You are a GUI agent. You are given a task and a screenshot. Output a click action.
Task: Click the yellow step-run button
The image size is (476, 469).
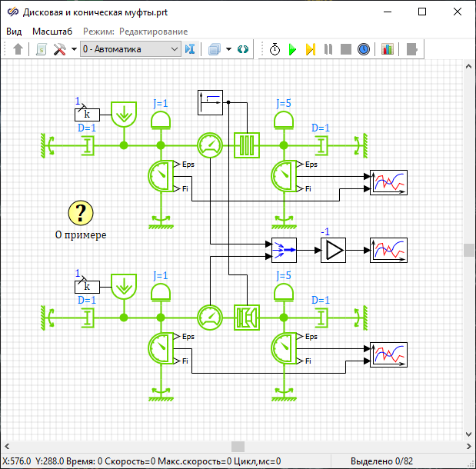(x=310, y=49)
